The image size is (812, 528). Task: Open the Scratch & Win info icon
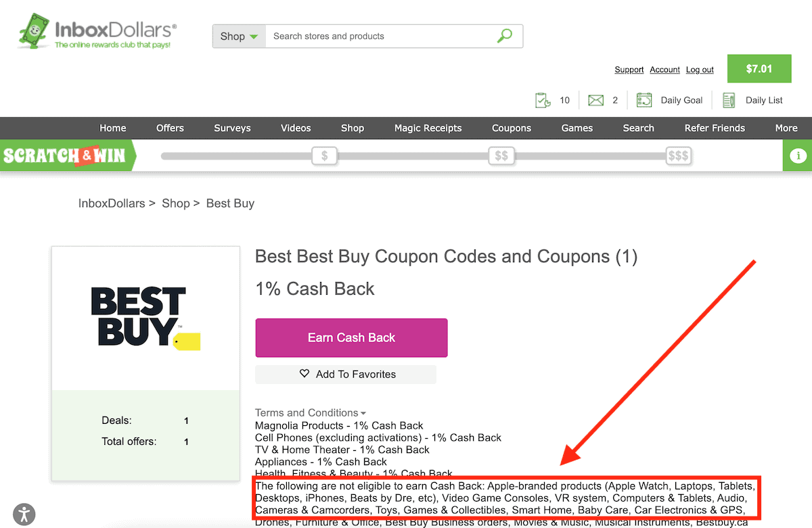[x=797, y=155]
